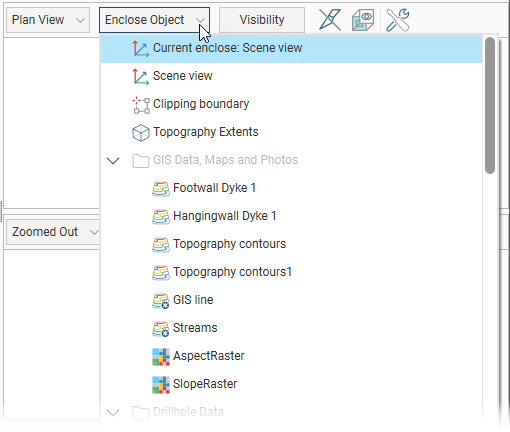Click the Visibility button
510x432 pixels.
pyautogui.click(x=262, y=20)
